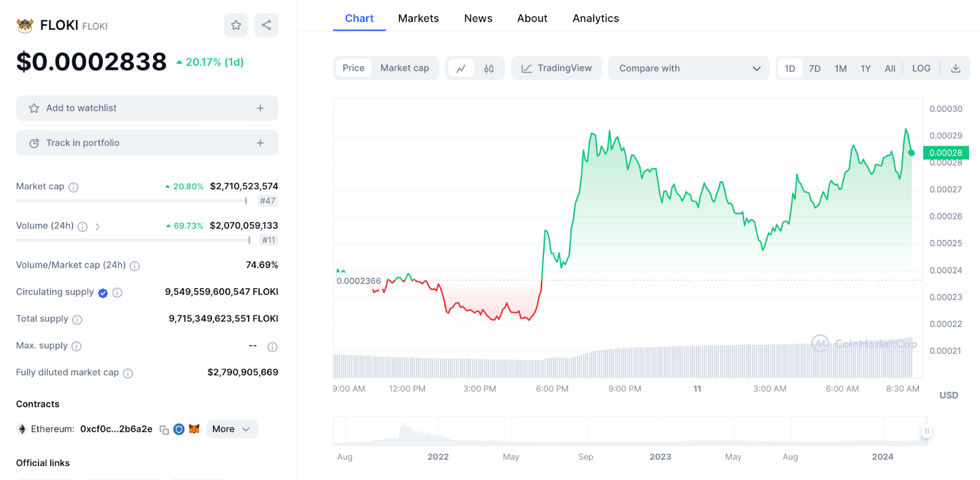Click info icon beside Max. supply value
The image size is (980, 480).
click(x=273, y=347)
